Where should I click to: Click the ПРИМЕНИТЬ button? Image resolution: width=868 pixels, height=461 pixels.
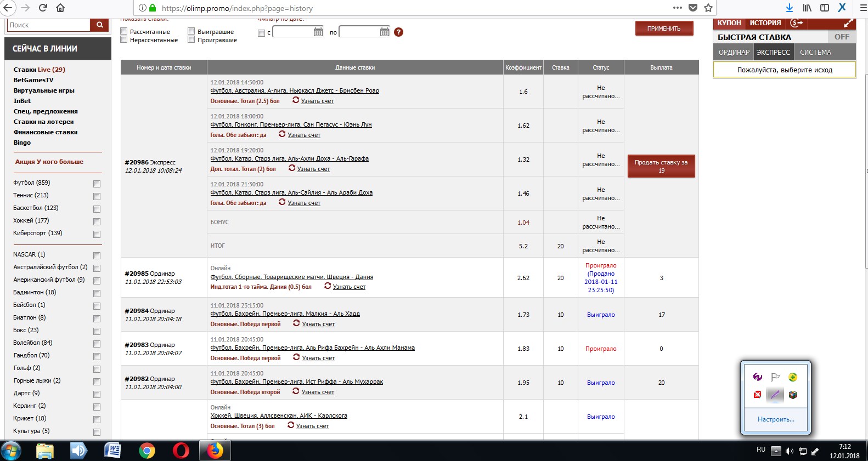pos(664,29)
